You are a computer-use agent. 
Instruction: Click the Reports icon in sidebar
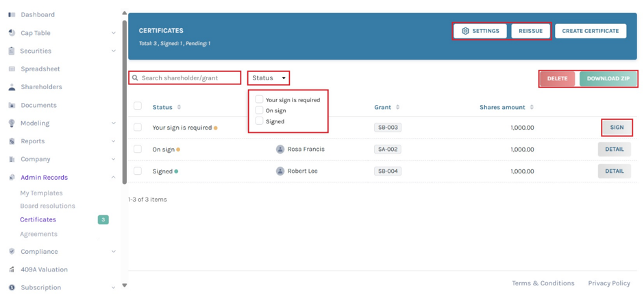[x=12, y=141]
